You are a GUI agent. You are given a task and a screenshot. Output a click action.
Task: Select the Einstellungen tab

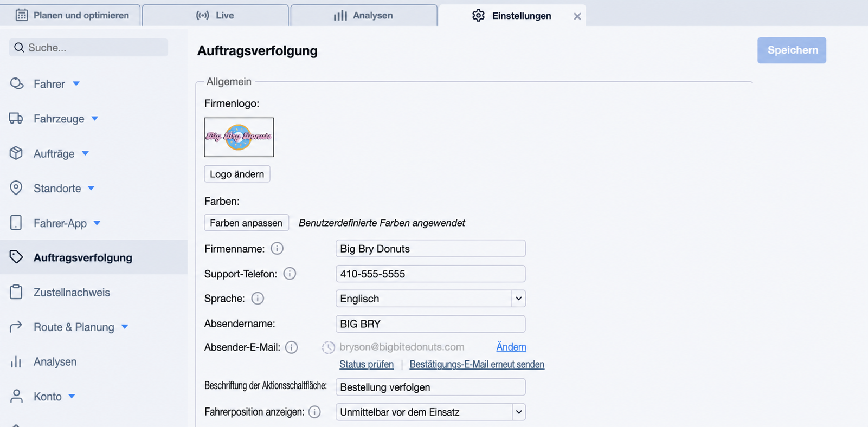[x=512, y=16]
